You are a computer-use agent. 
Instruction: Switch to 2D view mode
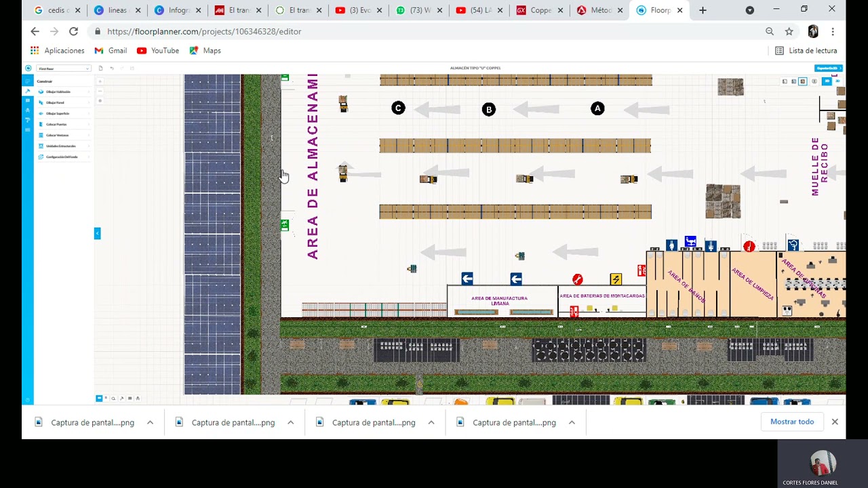[827, 81]
